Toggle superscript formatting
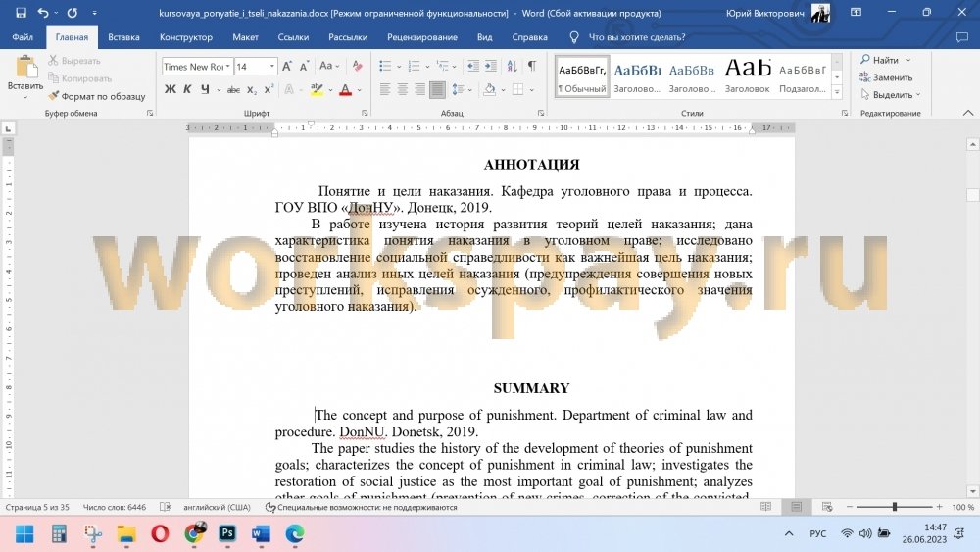The image size is (980, 552). click(269, 89)
